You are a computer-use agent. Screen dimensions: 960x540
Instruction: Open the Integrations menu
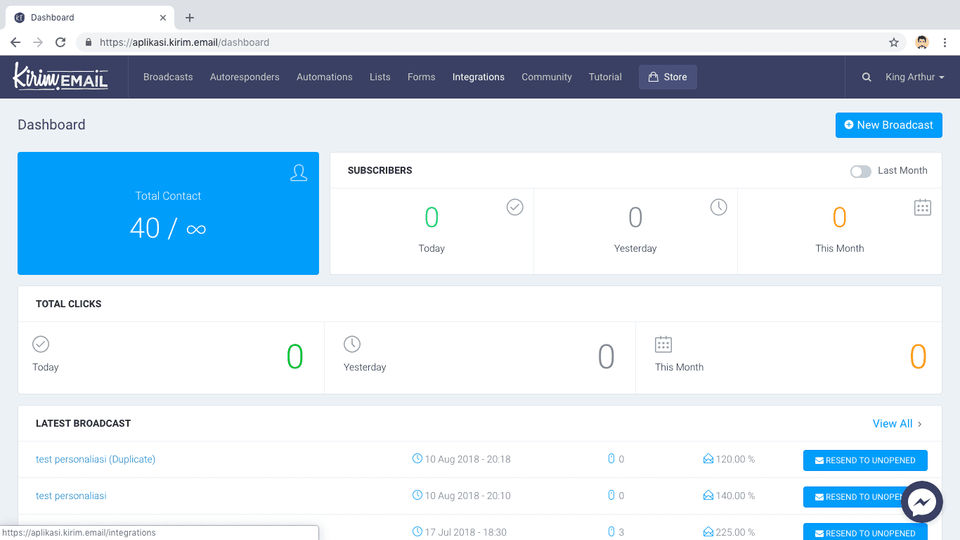coord(478,77)
